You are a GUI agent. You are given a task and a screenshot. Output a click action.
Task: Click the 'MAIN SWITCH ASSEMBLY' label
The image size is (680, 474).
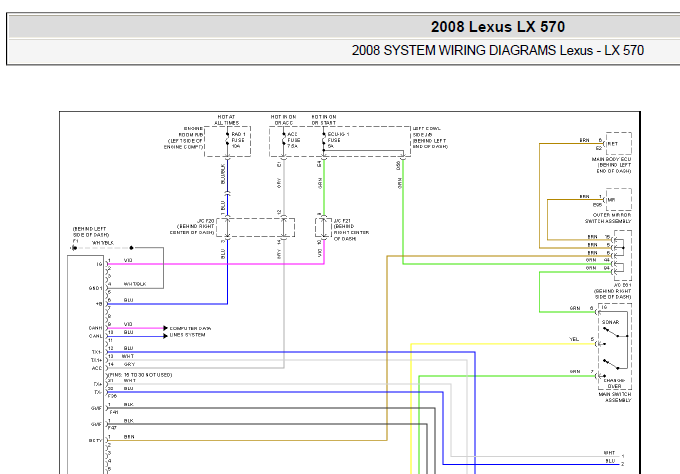(615, 397)
